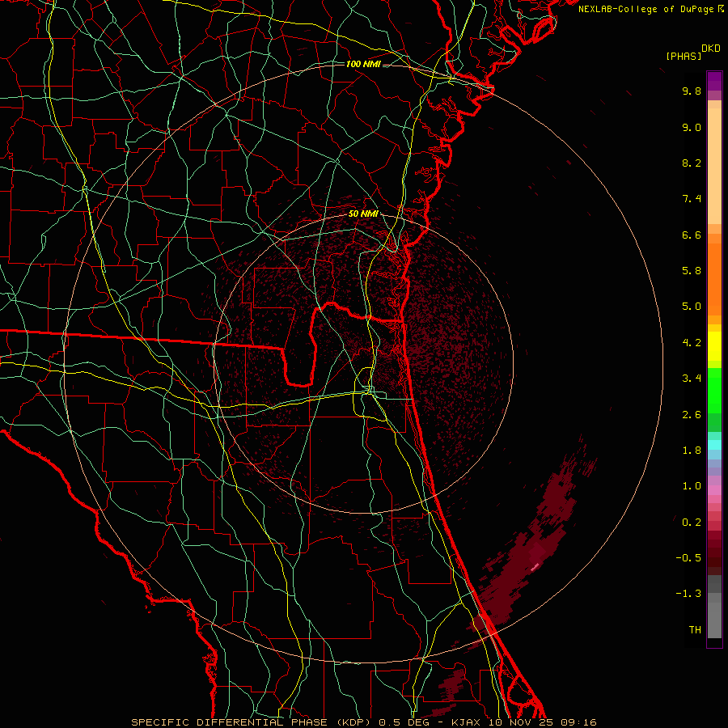Pick the bright green segment of the color bar
Viewport: 728px width, 728px height.
(x=714, y=391)
